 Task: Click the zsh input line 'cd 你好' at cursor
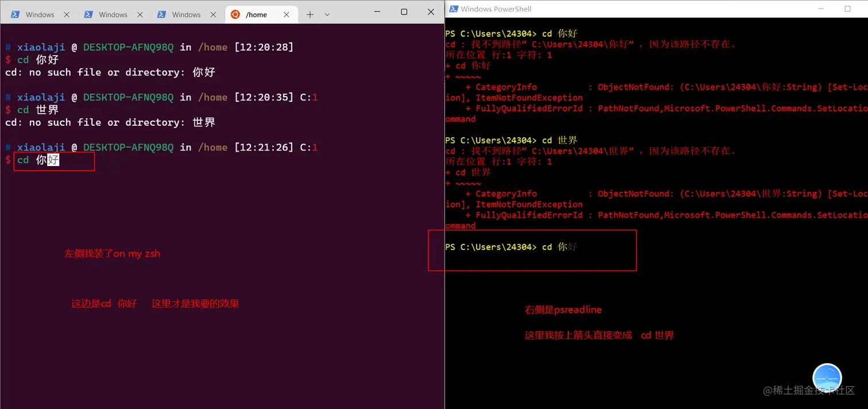(38, 160)
